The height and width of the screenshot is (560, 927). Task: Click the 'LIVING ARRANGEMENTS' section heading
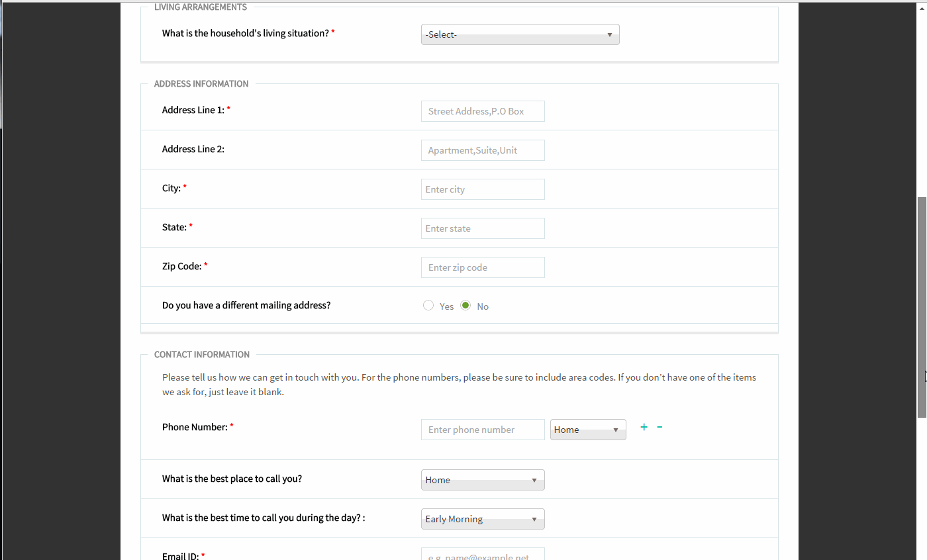tap(201, 7)
